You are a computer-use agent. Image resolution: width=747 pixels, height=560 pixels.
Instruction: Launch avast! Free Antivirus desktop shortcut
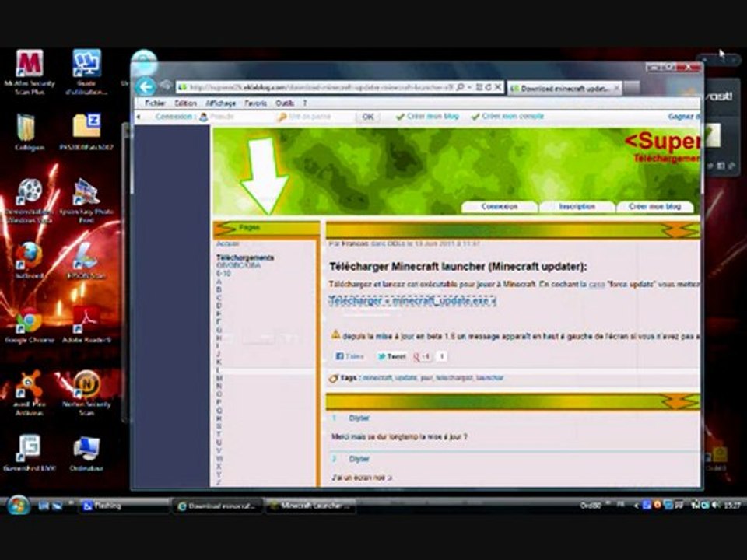[x=30, y=393]
